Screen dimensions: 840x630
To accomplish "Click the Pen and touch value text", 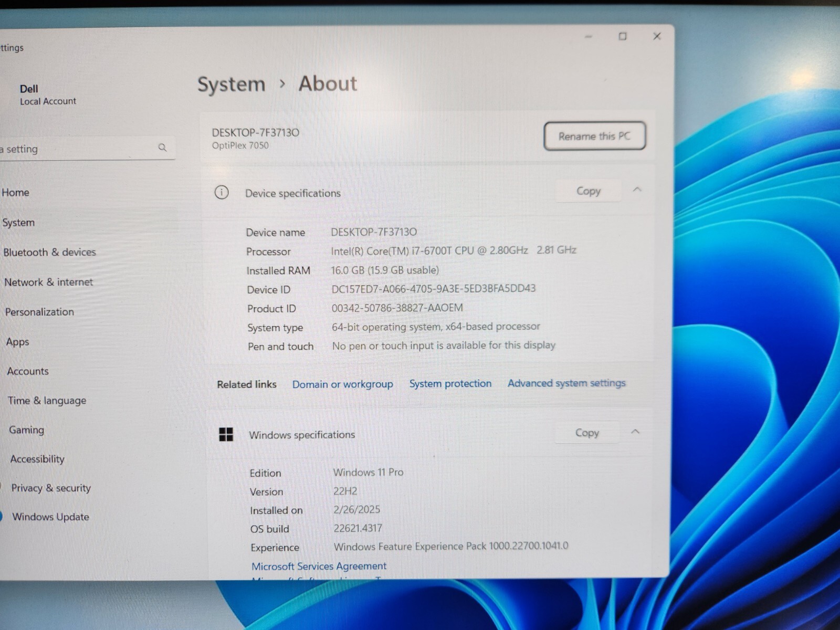I will (444, 345).
